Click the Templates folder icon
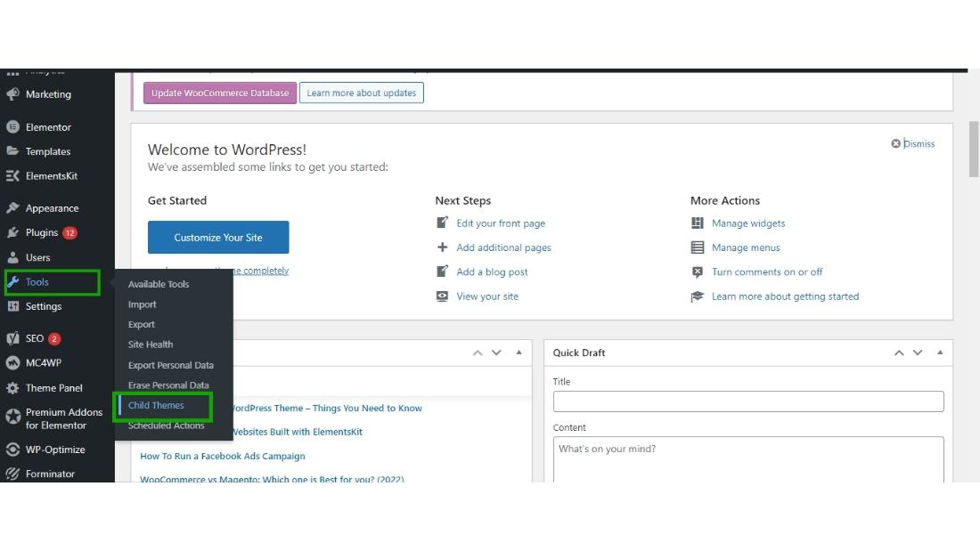Viewport: 980px width, 551px height. 12,151
